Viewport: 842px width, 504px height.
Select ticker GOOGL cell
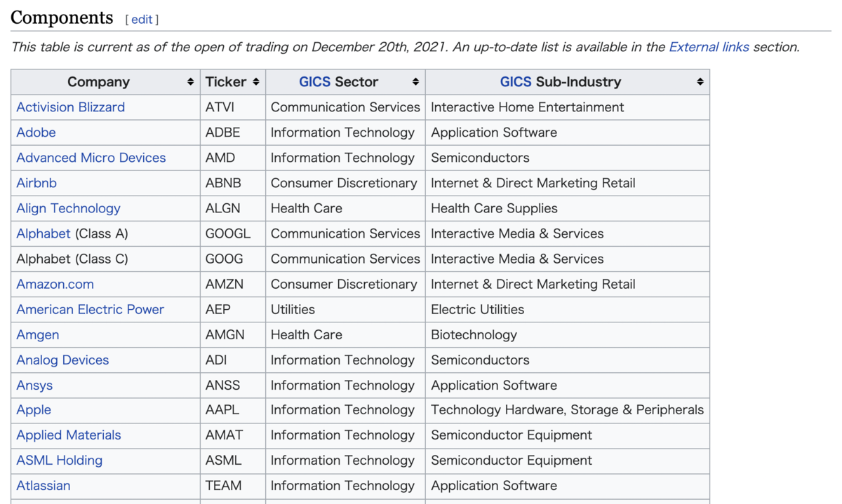233,233
